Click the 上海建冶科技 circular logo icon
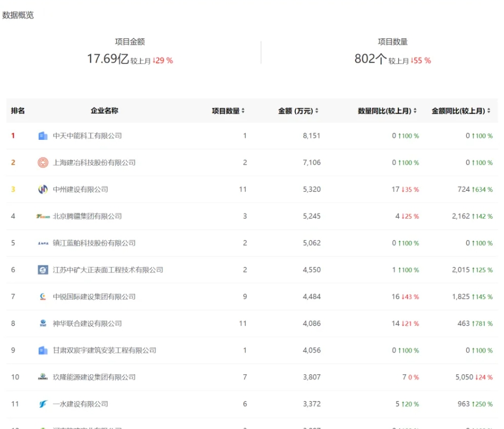This screenshot has width=504, height=429. pyautogui.click(x=43, y=163)
